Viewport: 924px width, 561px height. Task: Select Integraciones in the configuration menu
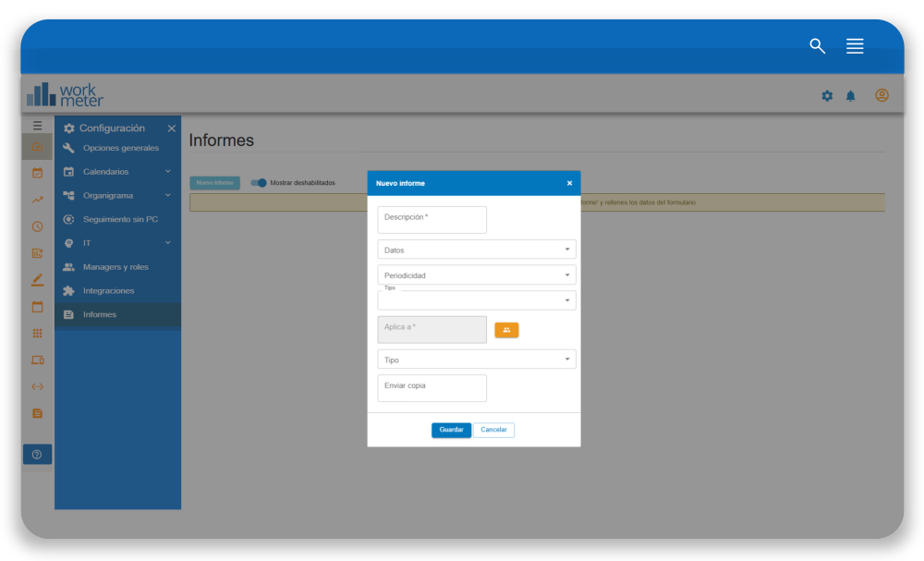point(108,291)
